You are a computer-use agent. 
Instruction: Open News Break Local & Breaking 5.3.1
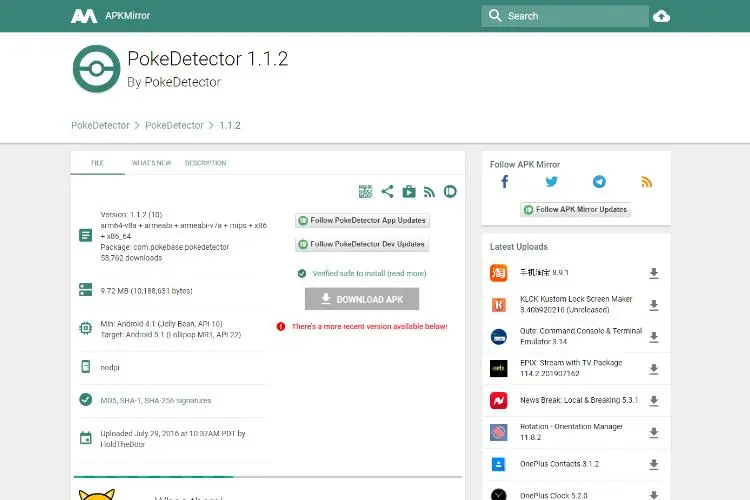[x=579, y=400]
